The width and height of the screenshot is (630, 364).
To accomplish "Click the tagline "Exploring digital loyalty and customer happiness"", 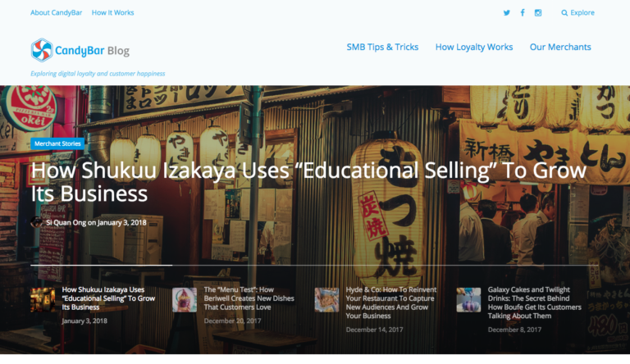I will point(98,74).
